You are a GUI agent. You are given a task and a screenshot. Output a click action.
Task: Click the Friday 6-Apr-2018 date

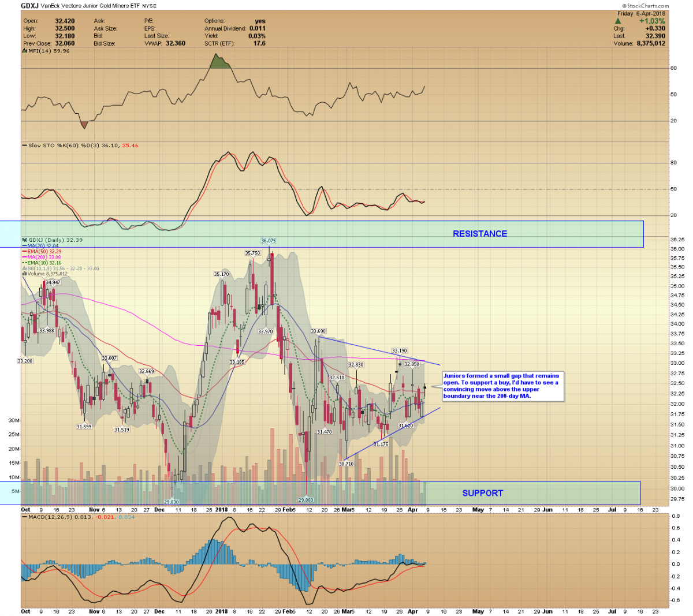point(641,13)
